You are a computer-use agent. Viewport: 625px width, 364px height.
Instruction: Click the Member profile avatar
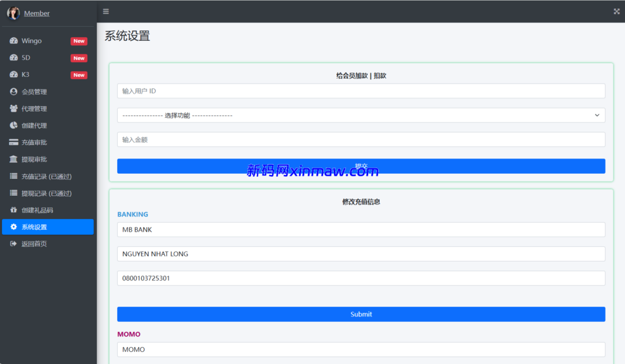[x=13, y=13]
